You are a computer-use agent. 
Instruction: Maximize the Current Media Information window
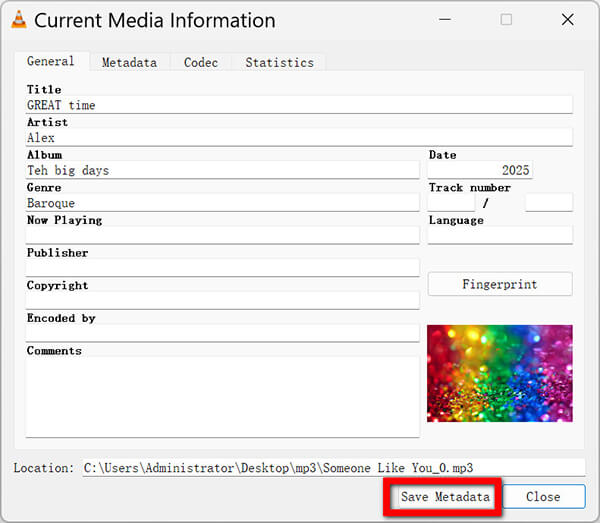click(x=506, y=19)
